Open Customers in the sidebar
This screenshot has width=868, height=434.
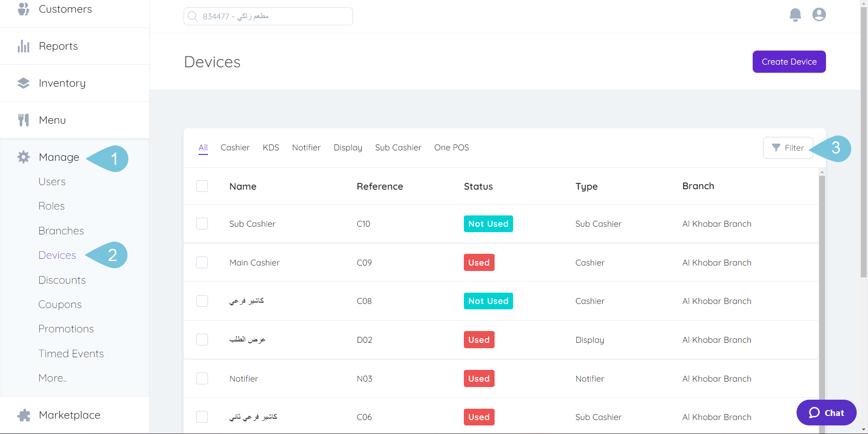[x=65, y=9]
